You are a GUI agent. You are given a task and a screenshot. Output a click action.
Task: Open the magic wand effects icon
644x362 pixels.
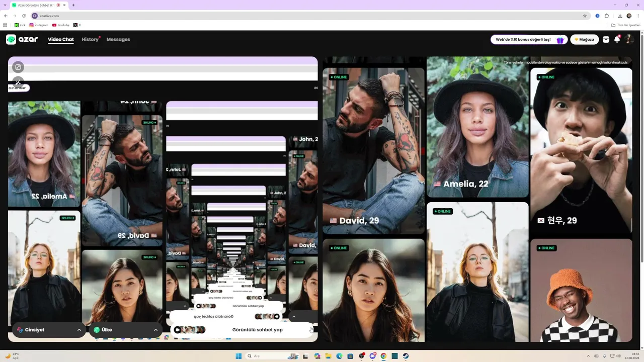coord(18,82)
